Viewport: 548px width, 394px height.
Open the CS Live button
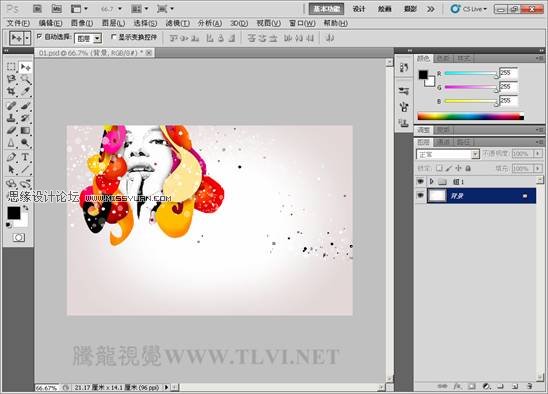pyautogui.click(x=468, y=9)
